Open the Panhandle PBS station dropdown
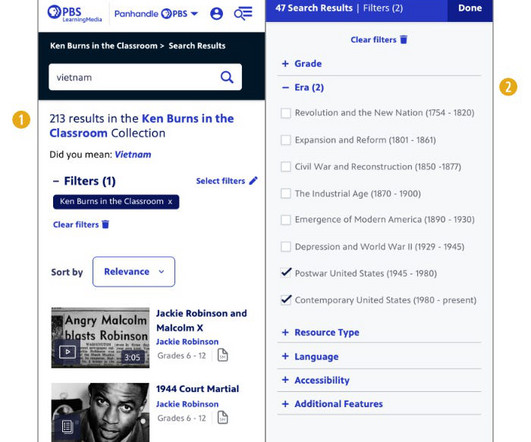 pos(156,14)
